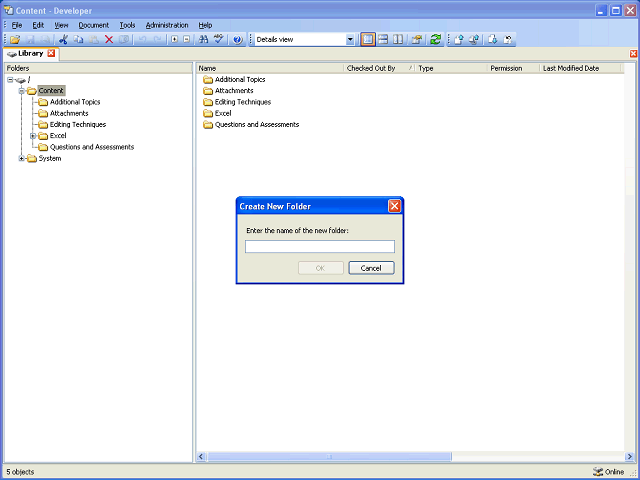
Task: Click the green Refresh arrows icon
Action: [436, 40]
